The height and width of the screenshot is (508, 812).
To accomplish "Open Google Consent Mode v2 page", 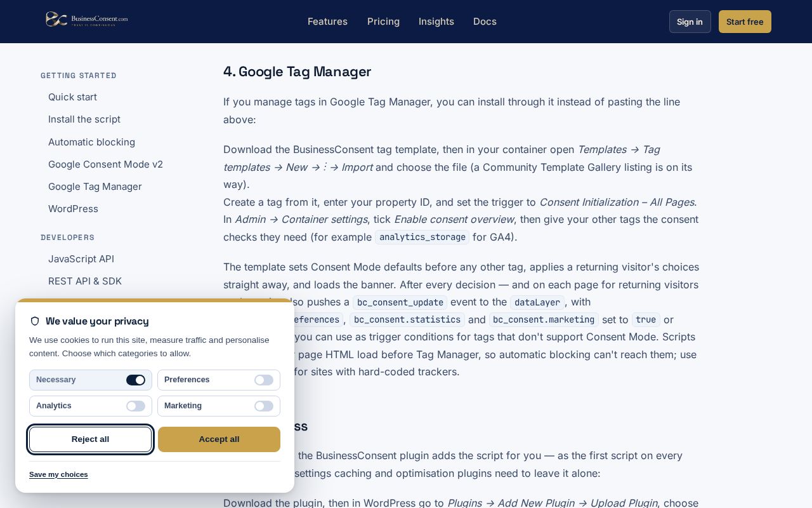I will pyautogui.click(x=105, y=164).
